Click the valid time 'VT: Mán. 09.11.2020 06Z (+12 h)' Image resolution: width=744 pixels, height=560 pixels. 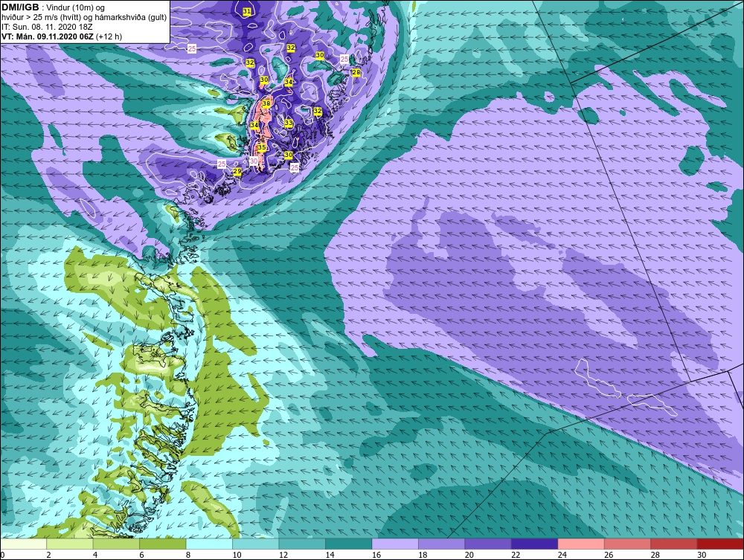click(62, 36)
